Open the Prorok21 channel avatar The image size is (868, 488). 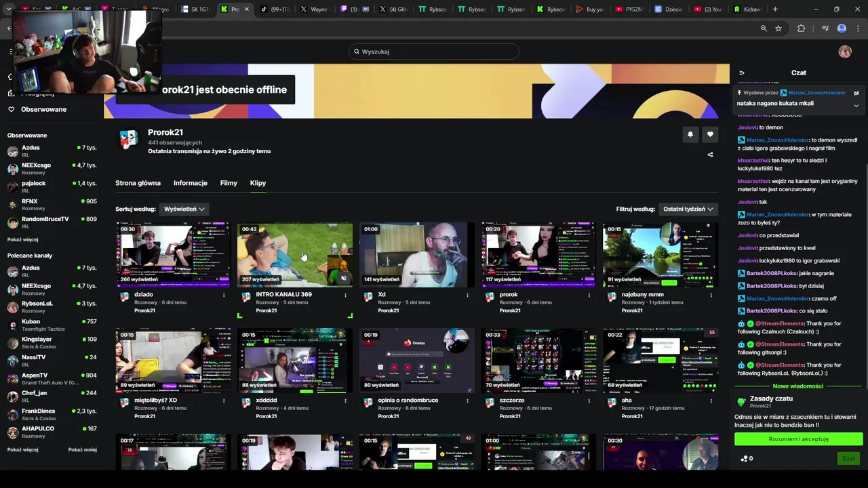pos(129,139)
